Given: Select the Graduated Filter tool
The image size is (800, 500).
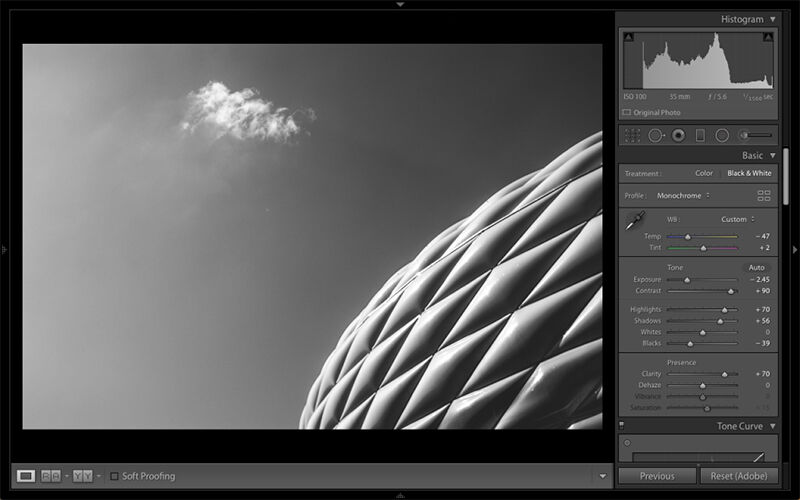Looking at the screenshot, I should coord(700,135).
